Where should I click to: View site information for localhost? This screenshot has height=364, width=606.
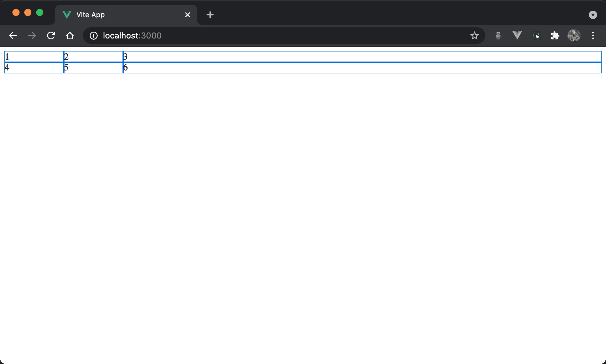pyautogui.click(x=94, y=36)
